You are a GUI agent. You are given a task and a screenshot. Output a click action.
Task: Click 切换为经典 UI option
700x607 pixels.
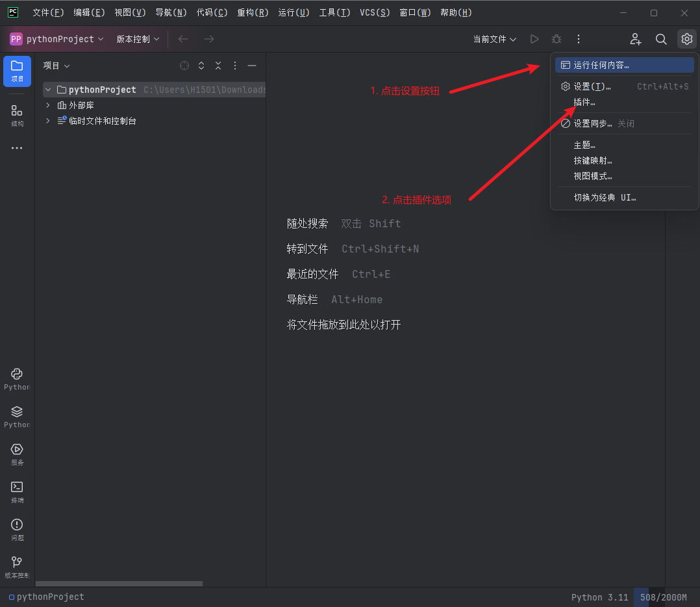(604, 197)
